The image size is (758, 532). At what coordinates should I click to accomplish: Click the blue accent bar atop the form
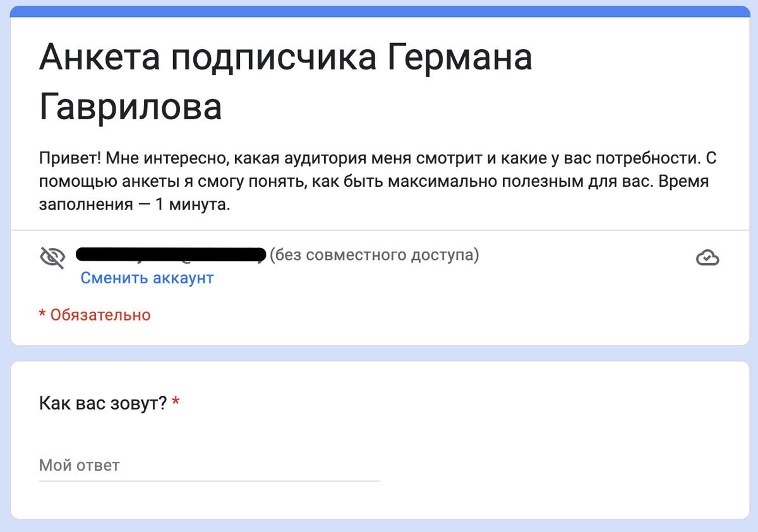coord(379,11)
